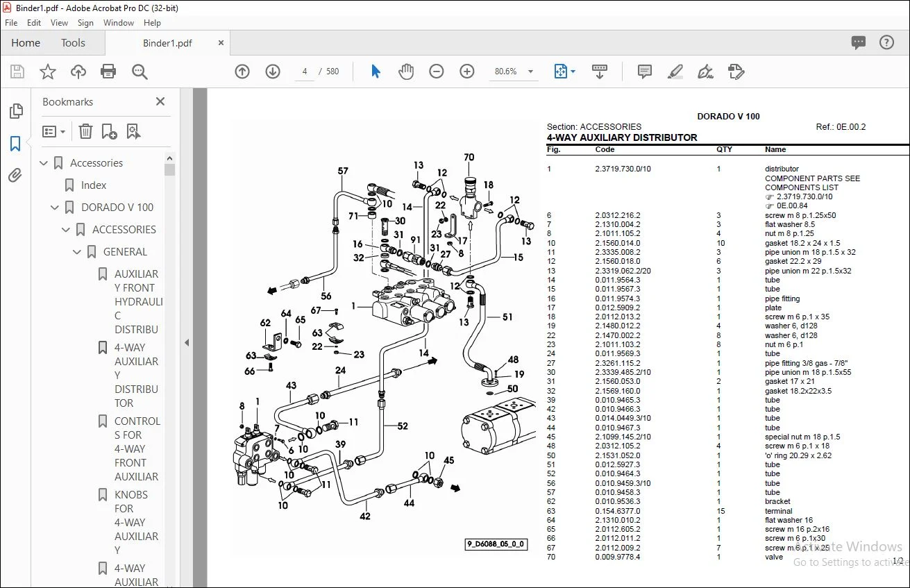Follow the 0E.00.84 component link
This screenshot has height=588, width=910.
pyautogui.click(x=793, y=205)
